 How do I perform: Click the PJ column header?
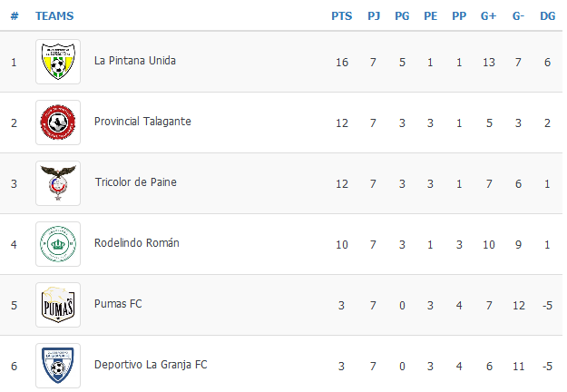(374, 16)
